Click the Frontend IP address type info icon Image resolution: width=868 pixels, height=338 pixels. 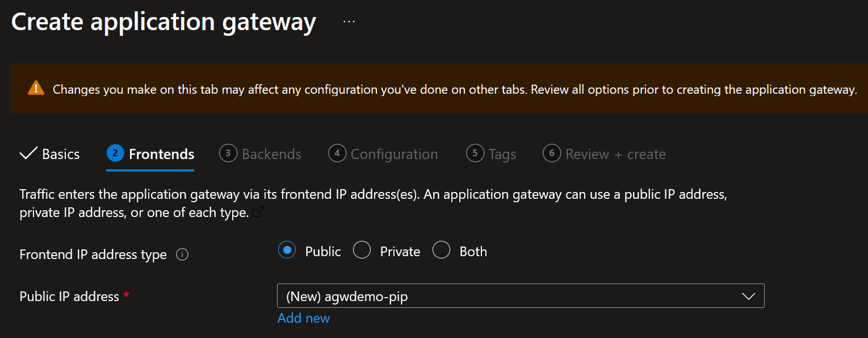(182, 254)
